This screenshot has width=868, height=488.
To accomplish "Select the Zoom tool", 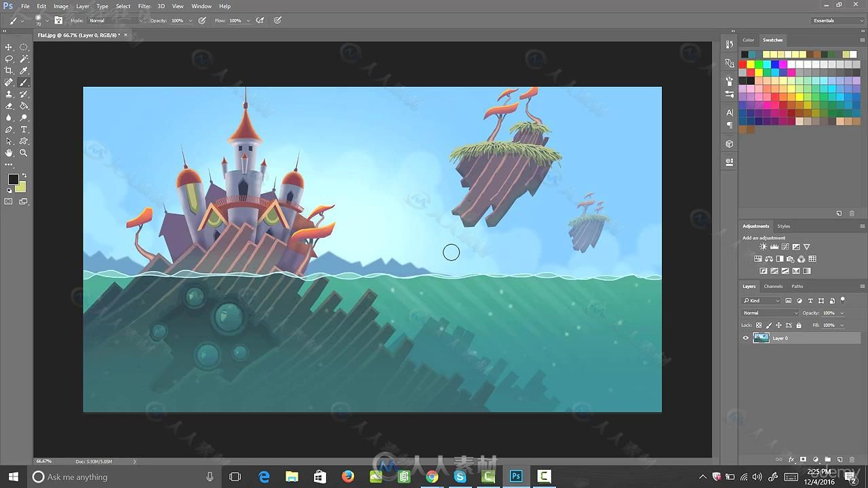I will pos(24,153).
